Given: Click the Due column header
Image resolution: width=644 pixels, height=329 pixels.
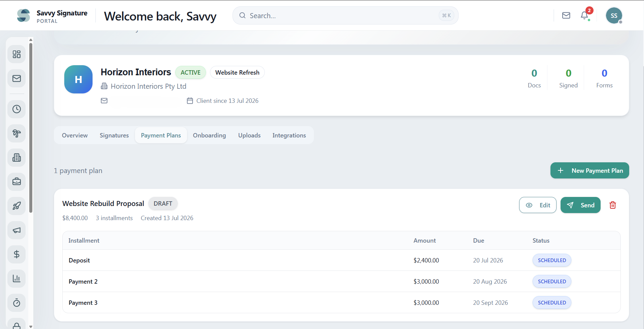Looking at the screenshot, I should [478, 241].
